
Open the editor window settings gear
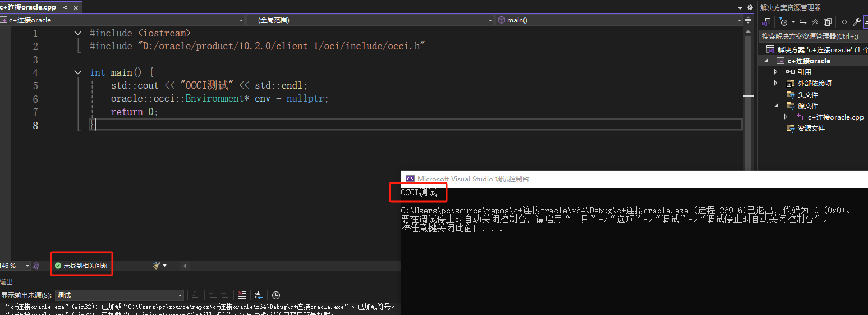pos(750,8)
